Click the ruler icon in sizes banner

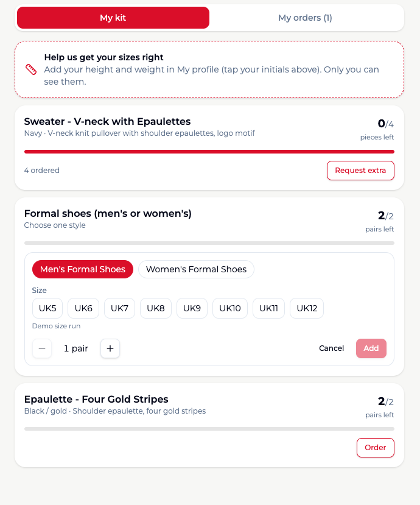[x=31, y=69]
